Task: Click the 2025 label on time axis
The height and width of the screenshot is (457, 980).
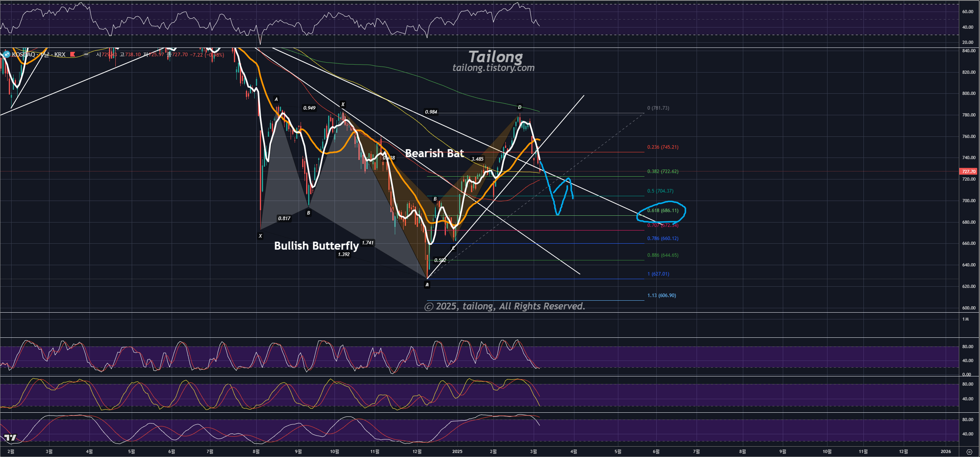Action: 457,451
